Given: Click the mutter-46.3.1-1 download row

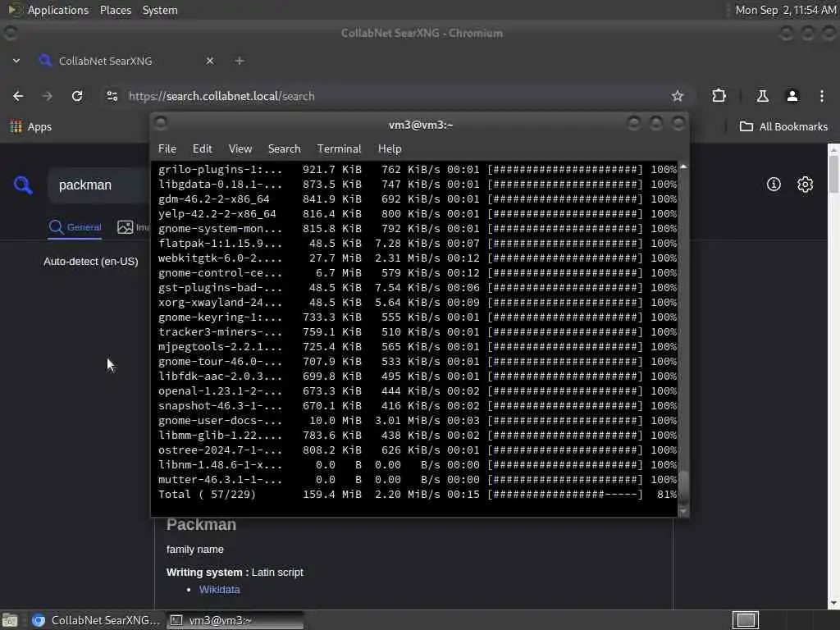Looking at the screenshot, I should point(418,479).
